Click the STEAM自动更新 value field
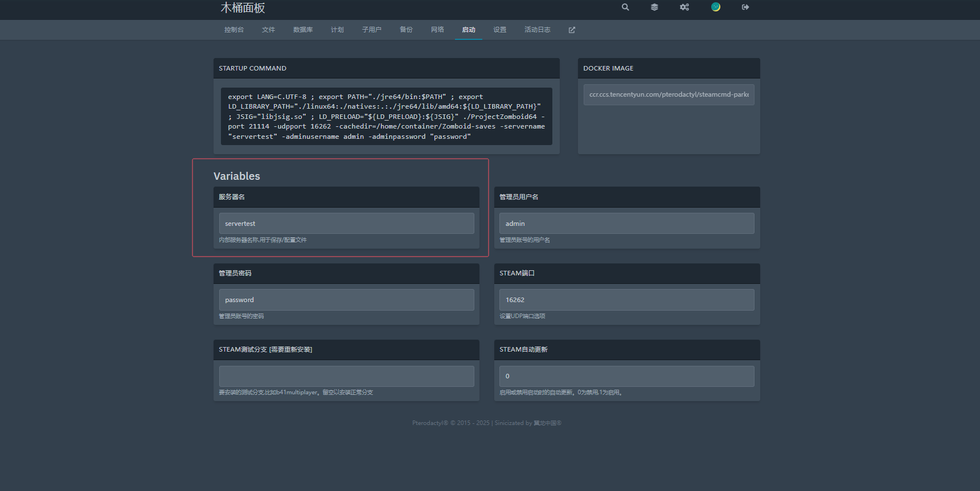 point(626,376)
